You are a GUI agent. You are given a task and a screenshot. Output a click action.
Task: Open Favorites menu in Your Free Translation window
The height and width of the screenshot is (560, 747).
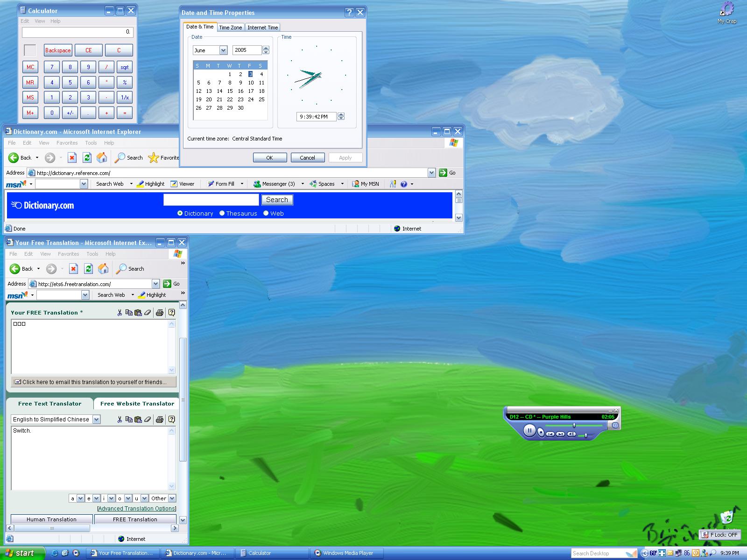pos(69,254)
